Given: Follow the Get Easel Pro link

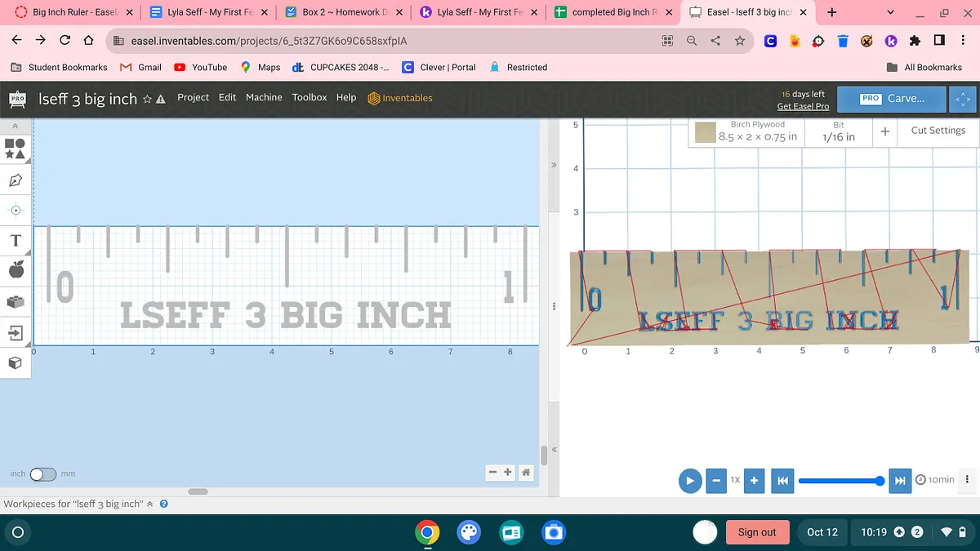Looking at the screenshot, I should (802, 106).
